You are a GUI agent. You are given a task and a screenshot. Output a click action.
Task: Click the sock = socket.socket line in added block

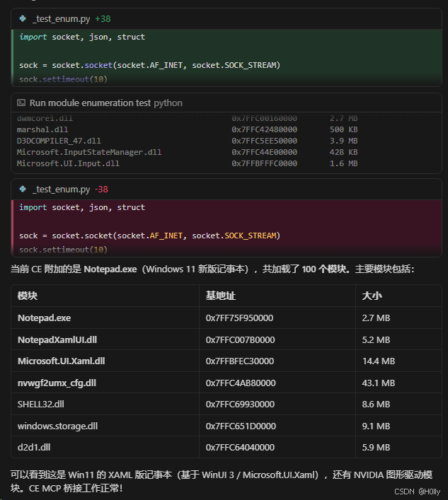click(149, 65)
